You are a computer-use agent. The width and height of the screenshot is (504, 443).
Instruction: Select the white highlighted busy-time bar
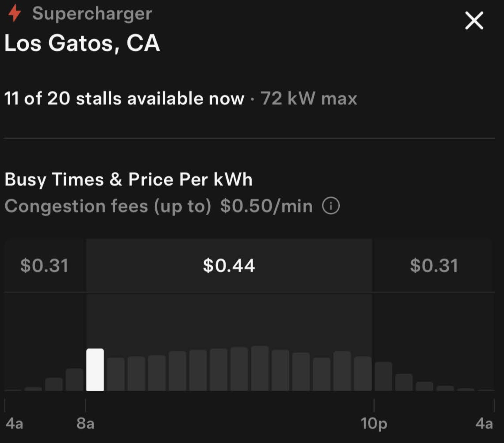(x=95, y=369)
